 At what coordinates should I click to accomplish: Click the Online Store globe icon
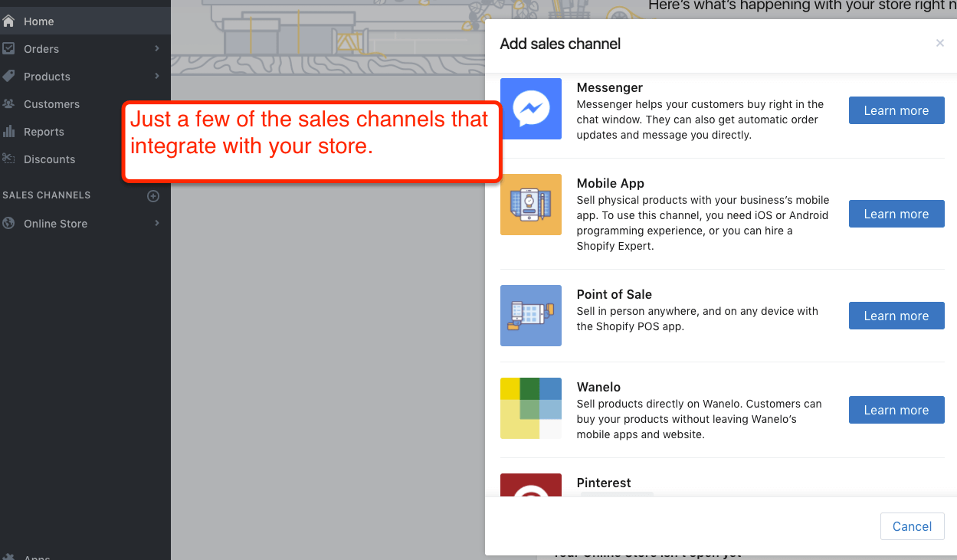pyautogui.click(x=8, y=223)
